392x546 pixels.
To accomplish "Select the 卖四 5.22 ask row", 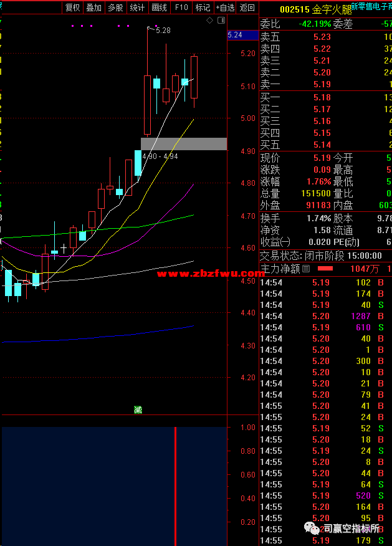I will coord(326,49).
